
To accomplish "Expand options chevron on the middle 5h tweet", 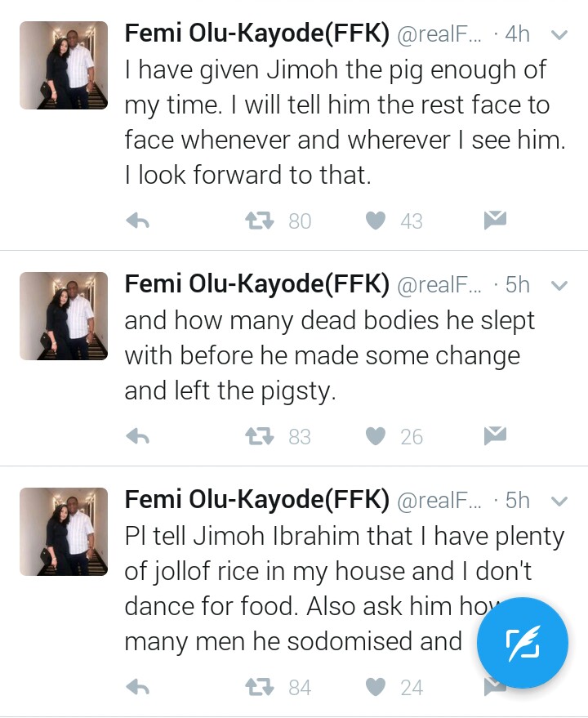I will 559,285.
